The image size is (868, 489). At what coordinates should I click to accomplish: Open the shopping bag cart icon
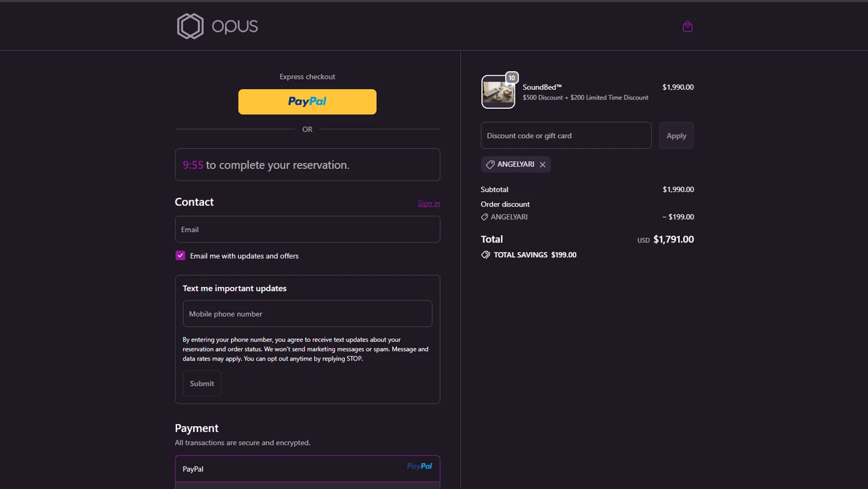(x=687, y=27)
